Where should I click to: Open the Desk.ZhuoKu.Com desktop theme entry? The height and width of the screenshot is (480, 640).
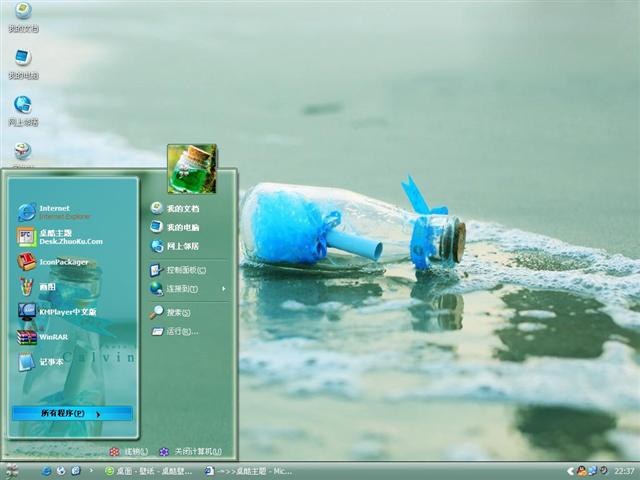(60, 237)
